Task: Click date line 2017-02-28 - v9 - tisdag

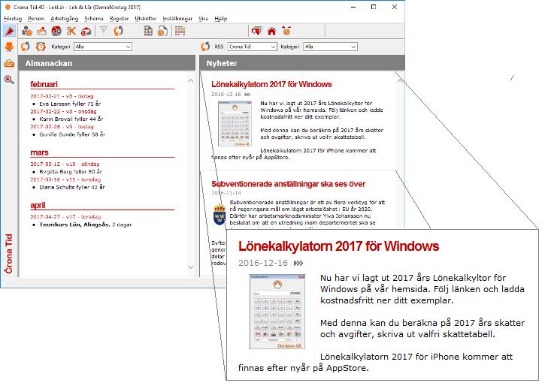Action: [62, 127]
